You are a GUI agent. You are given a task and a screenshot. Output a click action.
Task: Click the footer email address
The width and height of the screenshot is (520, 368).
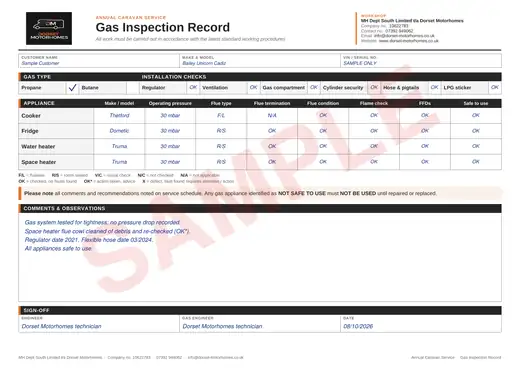[215, 357]
